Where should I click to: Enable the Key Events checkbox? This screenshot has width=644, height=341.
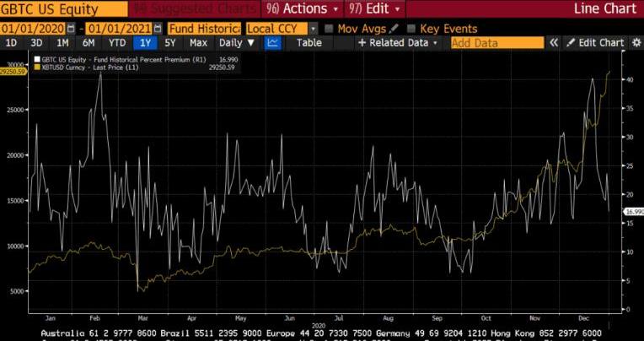411,29
